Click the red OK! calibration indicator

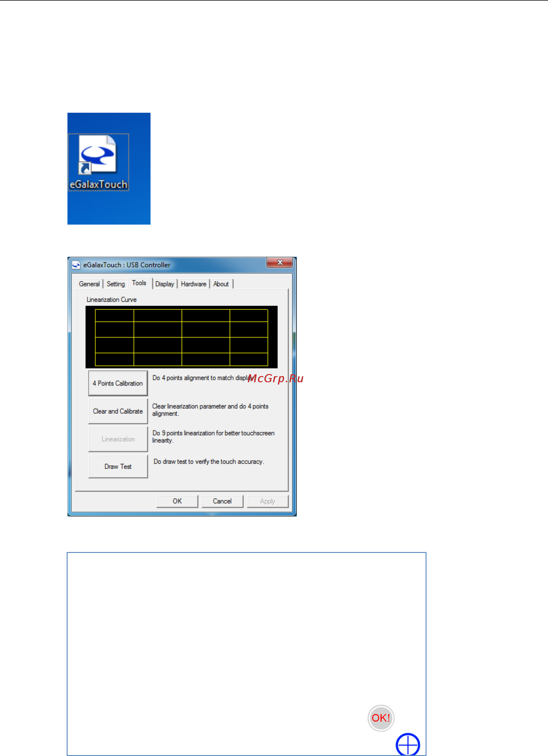point(381,718)
